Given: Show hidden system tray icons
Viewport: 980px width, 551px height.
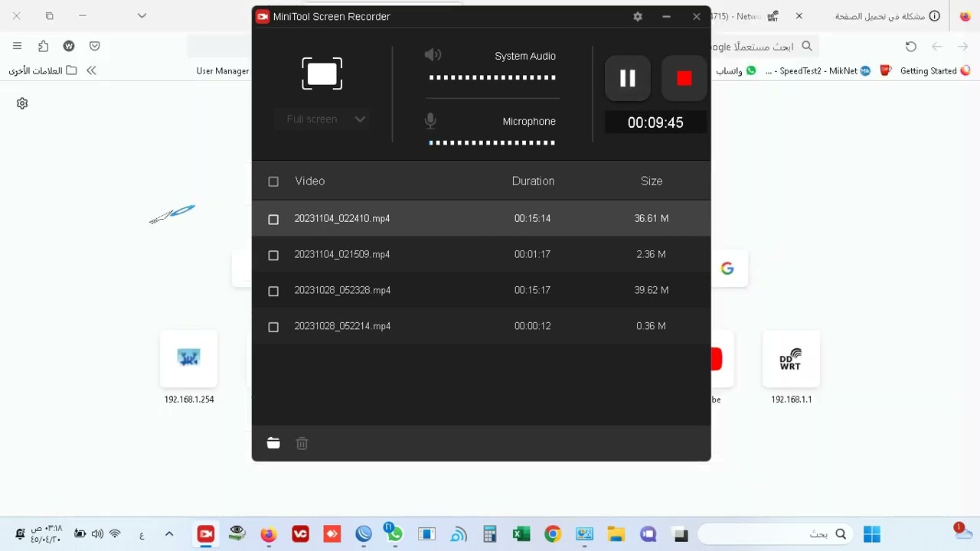Looking at the screenshot, I should coord(169,534).
